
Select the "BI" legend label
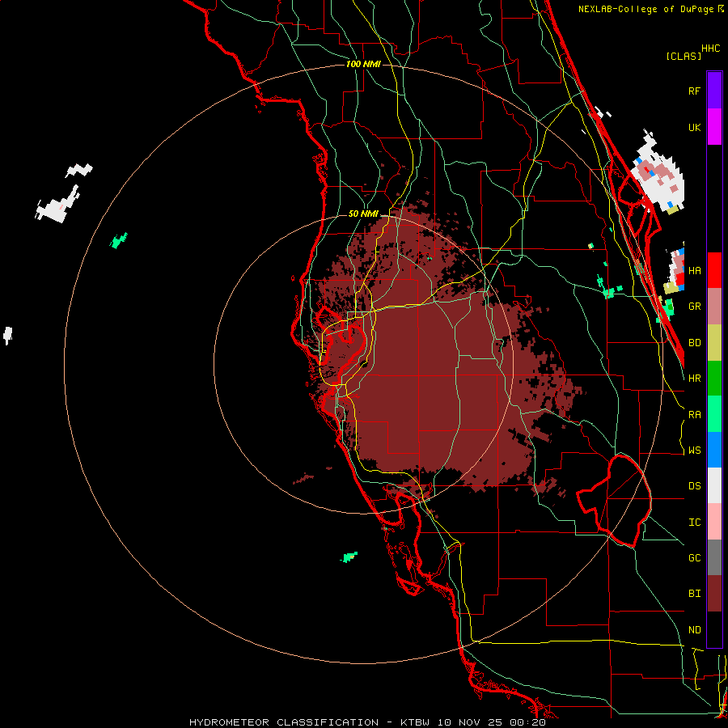(694, 594)
